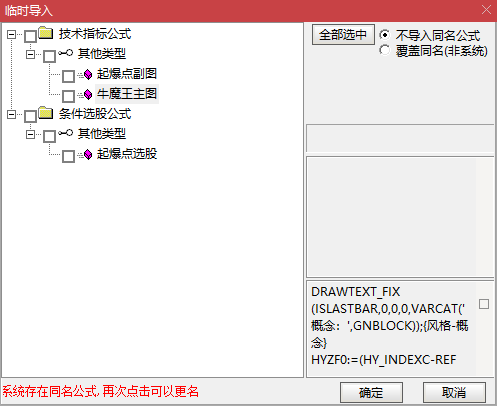The image size is (497, 406).
Task: Choose the 不导入同名公式 radio button
Action: [384, 35]
